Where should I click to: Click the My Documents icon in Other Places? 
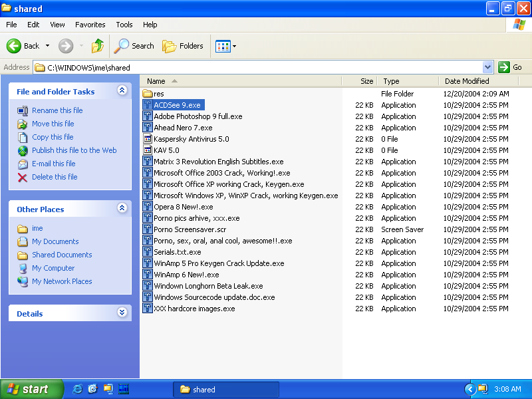click(x=23, y=241)
